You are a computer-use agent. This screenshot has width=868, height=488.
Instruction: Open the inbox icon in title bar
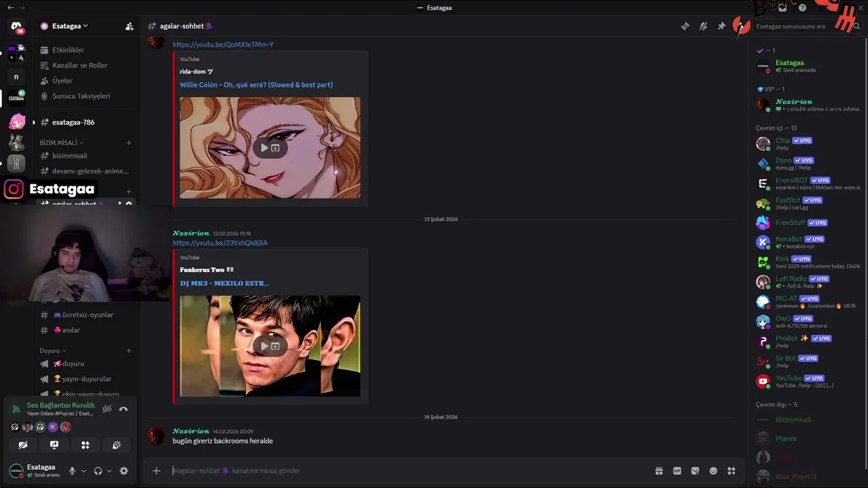click(783, 7)
